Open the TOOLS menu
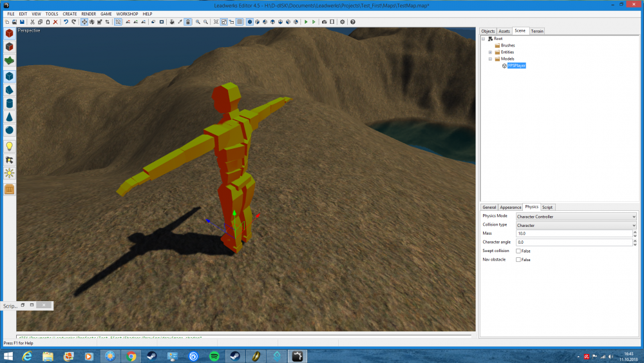 click(x=52, y=14)
